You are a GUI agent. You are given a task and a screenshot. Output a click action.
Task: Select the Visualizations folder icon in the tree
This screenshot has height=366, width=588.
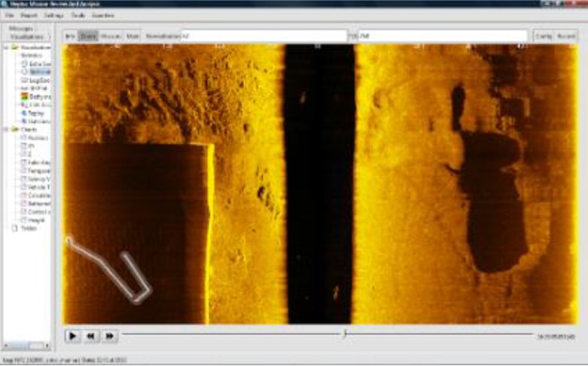coord(14,47)
